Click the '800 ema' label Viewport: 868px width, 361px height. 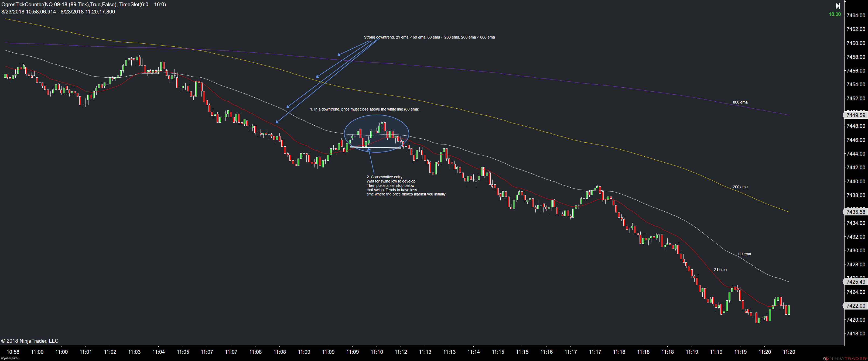740,102
